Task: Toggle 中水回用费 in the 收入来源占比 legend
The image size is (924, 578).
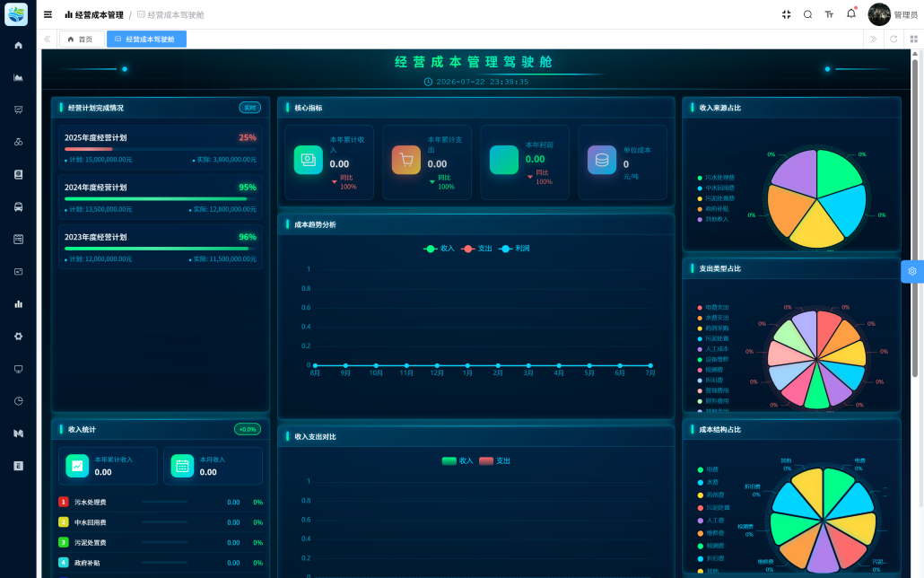Action: tap(716, 188)
